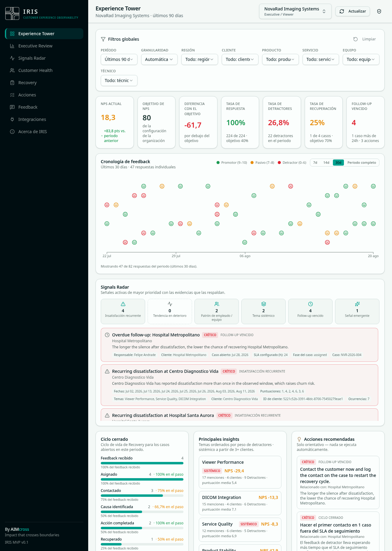This screenshot has width=392, height=551.
Task: Click the Servicio filter field
Action: [321, 59]
